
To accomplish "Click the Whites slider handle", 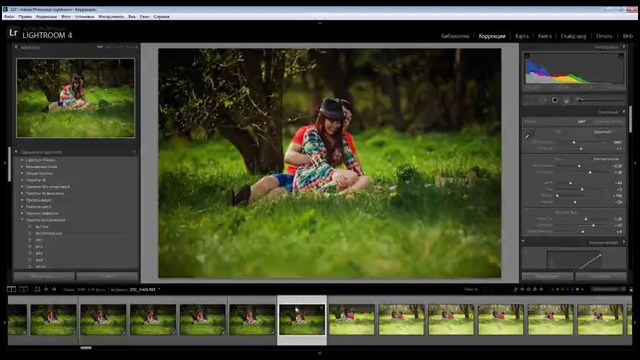I will click(557, 196).
